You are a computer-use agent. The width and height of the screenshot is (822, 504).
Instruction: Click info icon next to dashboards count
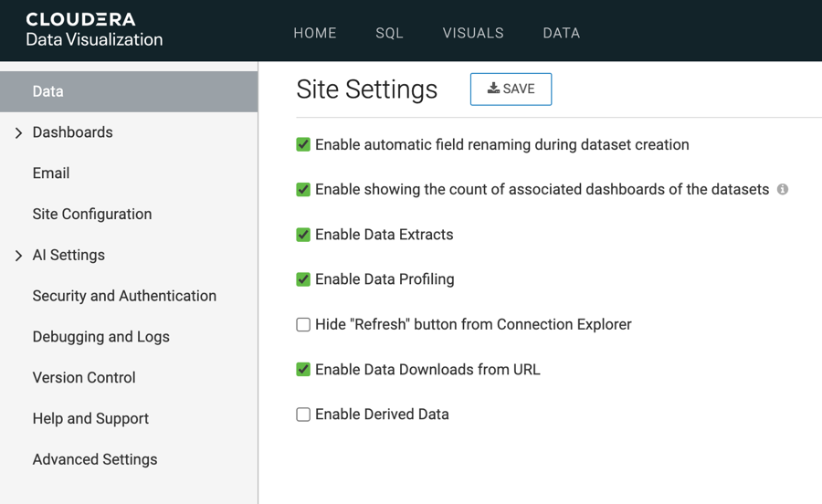(x=783, y=189)
